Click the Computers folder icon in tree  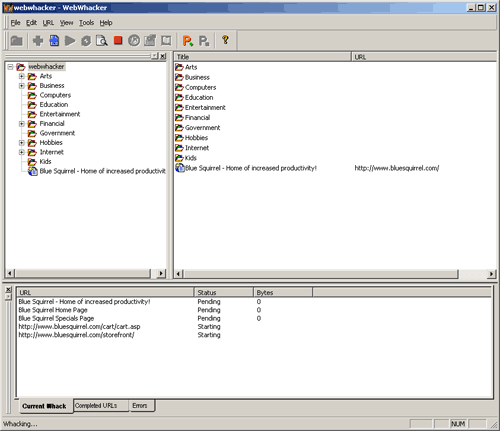point(32,95)
